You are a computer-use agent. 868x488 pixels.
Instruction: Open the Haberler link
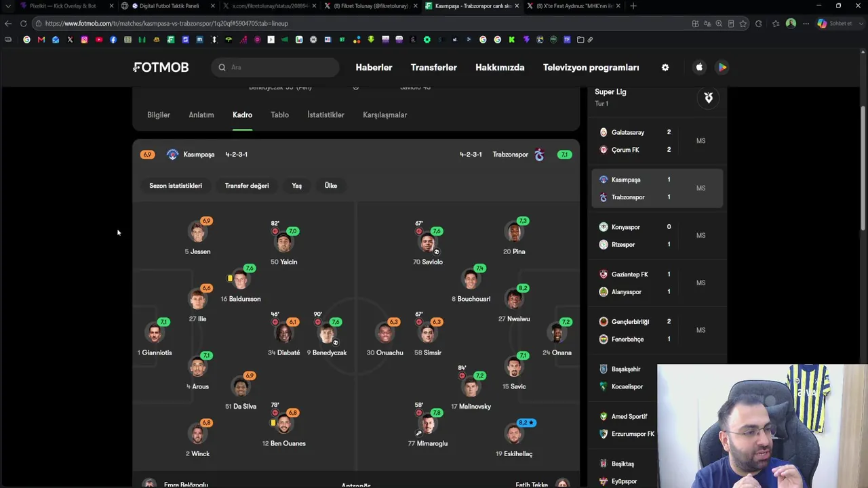[x=374, y=67]
